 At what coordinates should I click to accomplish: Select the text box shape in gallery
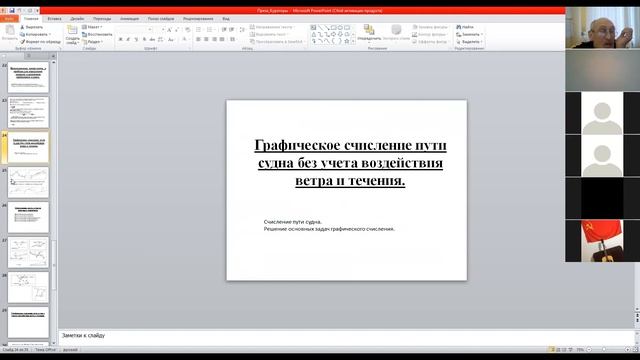coord(313,28)
